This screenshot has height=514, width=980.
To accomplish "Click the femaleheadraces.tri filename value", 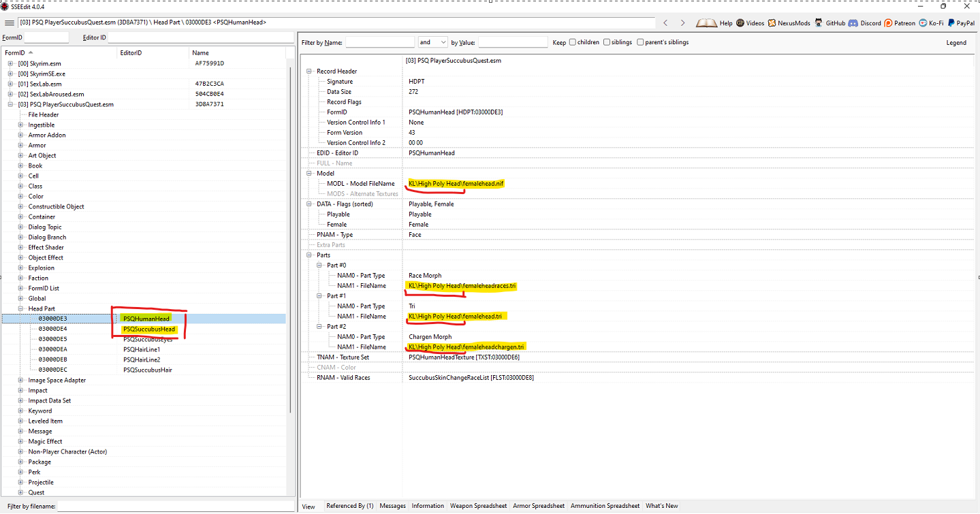I will tap(462, 286).
